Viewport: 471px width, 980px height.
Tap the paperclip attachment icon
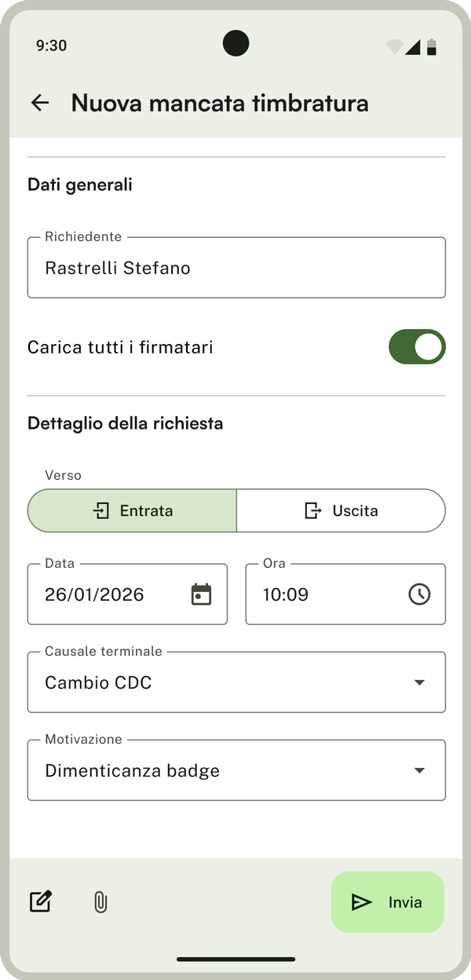[100, 901]
